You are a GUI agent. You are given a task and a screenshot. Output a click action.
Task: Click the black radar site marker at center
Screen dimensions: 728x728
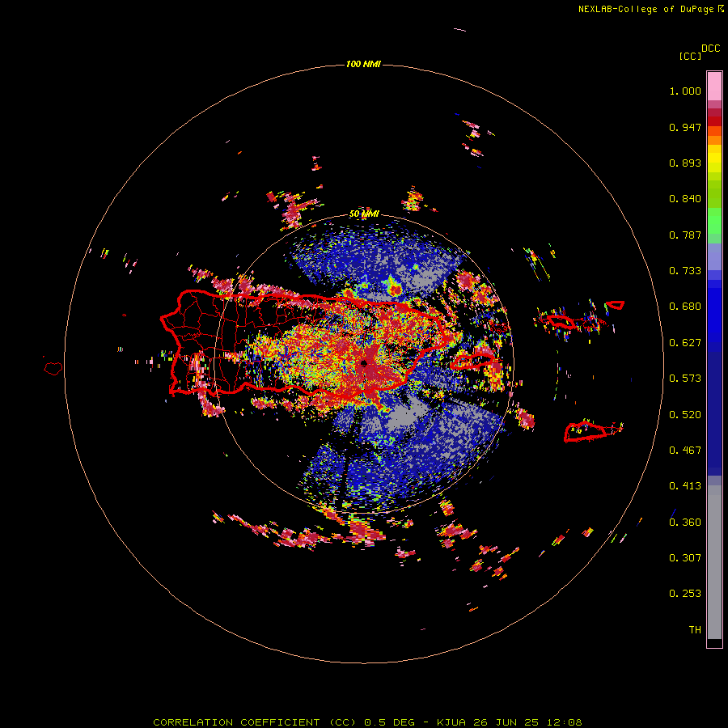pyautogui.click(x=364, y=363)
